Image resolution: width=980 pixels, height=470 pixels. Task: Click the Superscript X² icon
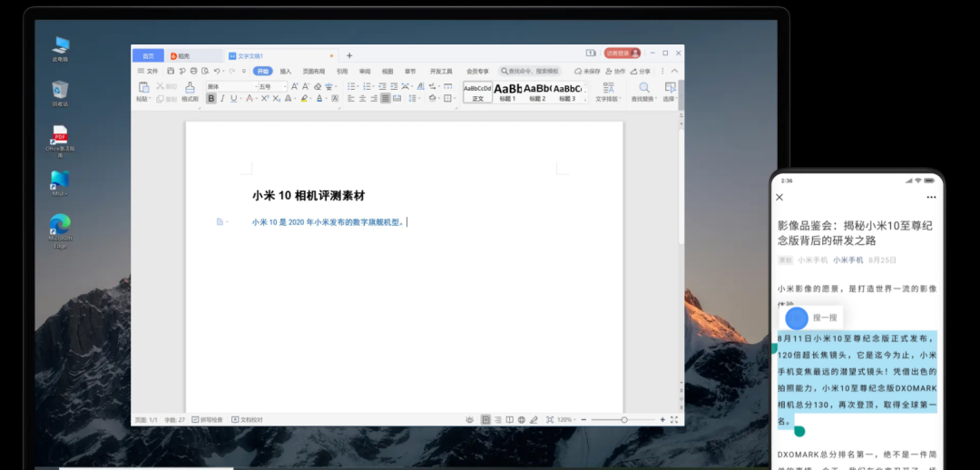click(x=264, y=98)
